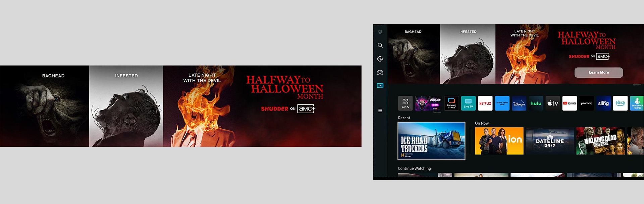Launch Samsung TV Plus app

click(x=451, y=103)
